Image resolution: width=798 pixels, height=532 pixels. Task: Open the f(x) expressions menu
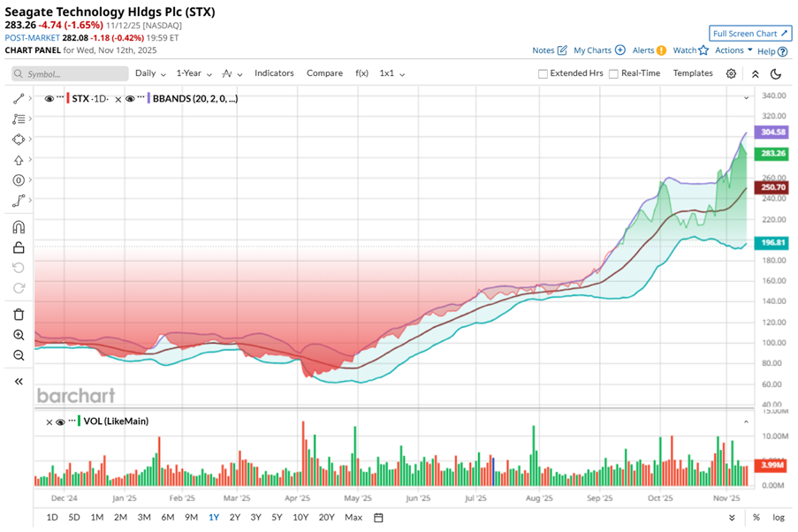click(361, 73)
